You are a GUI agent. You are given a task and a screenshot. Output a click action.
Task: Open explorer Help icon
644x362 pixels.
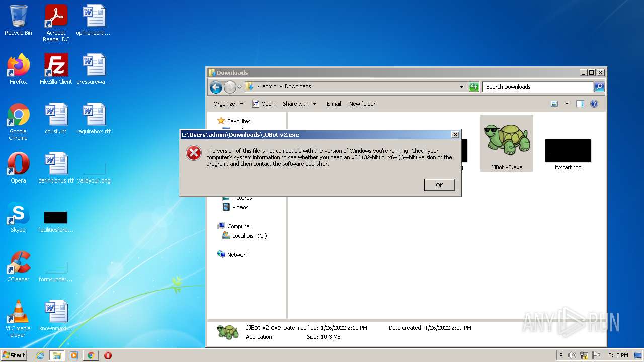pos(594,104)
